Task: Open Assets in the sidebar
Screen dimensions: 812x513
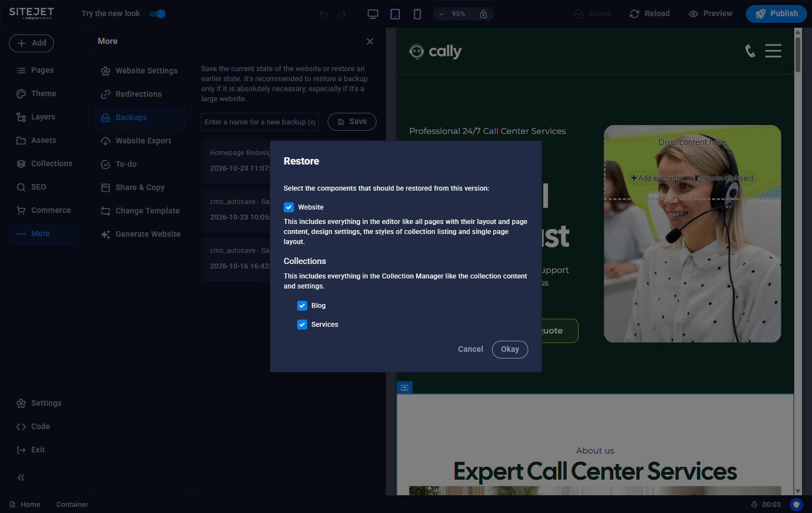Action: coord(44,141)
